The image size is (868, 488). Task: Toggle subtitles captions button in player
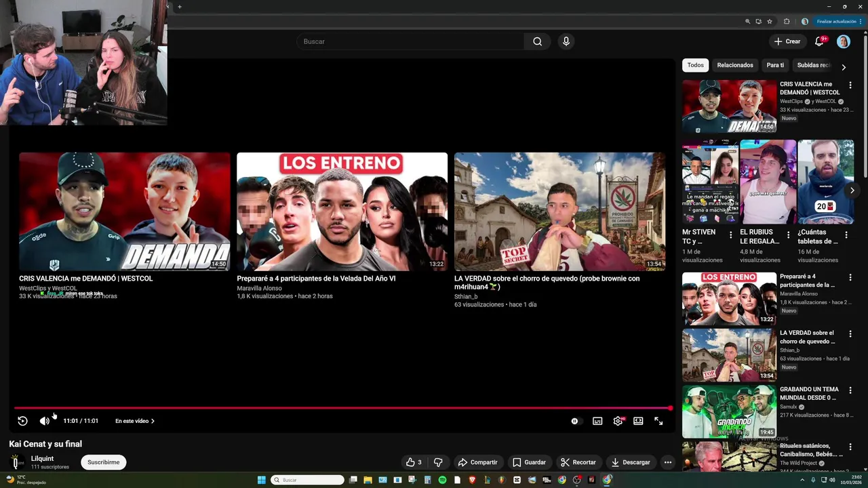tap(597, 421)
